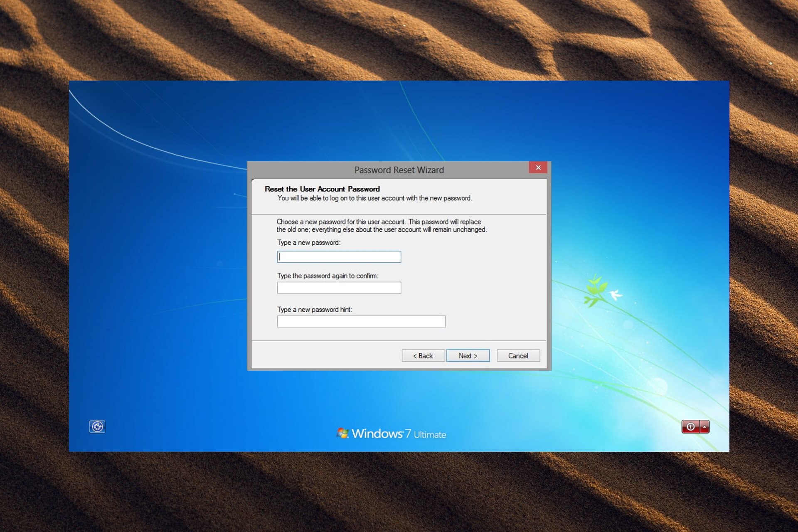Expand the shutdown options arrow
This screenshot has height=532, width=798.
(x=704, y=426)
